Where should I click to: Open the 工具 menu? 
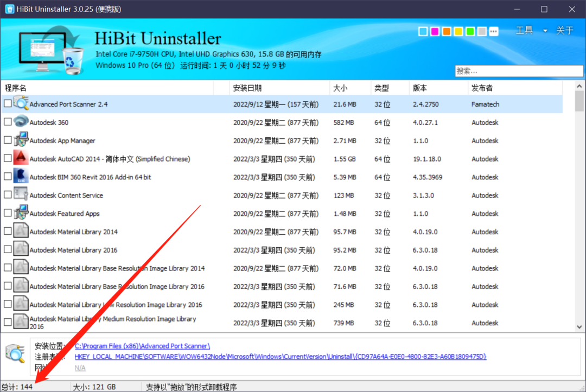(x=524, y=30)
